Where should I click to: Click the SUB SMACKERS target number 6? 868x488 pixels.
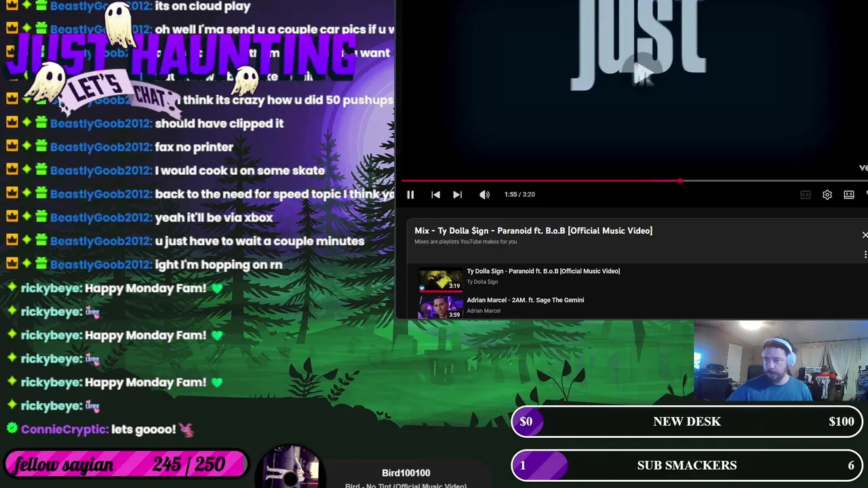pos(851,466)
